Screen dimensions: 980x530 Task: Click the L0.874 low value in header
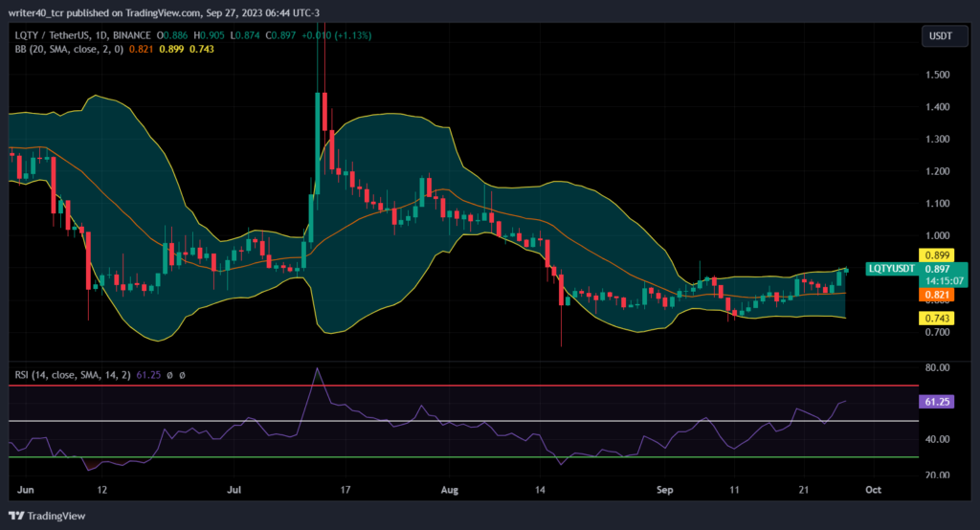tap(245, 35)
